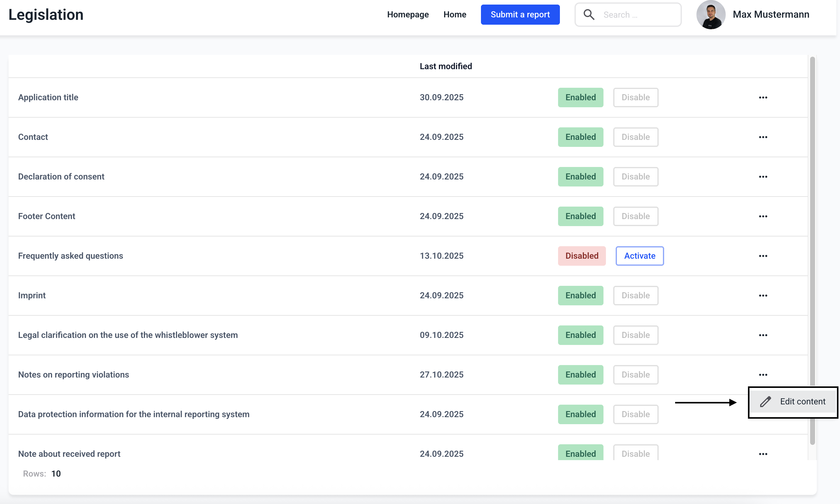This screenshot has height=504, width=840.
Task: Open three-dot menu for Application title row
Action: (763, 98)
